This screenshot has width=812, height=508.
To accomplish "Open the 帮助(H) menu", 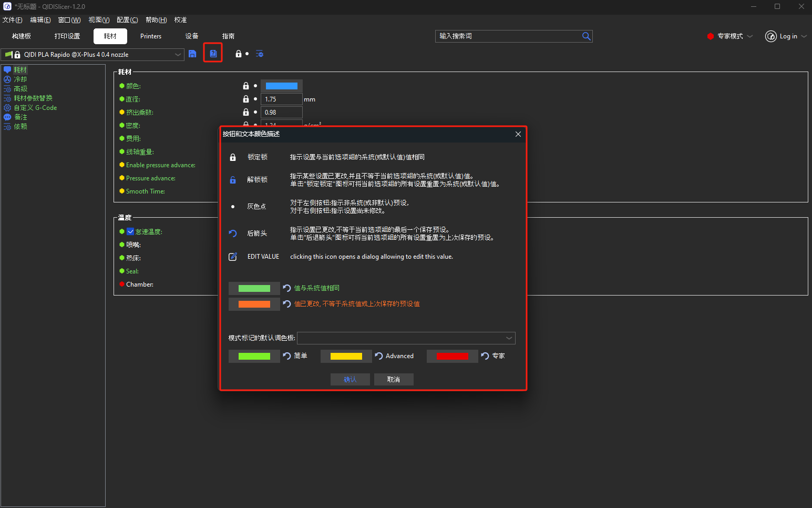I will 156,20.
